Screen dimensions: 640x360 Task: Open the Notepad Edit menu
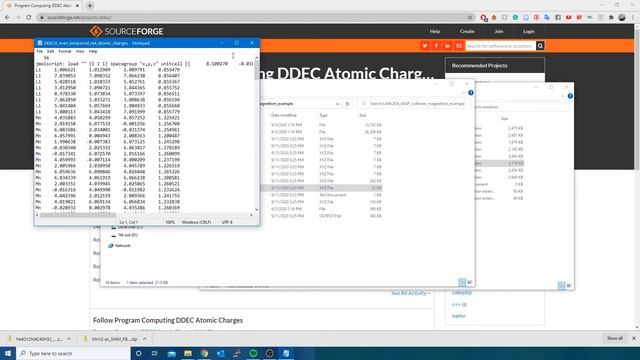50,51
